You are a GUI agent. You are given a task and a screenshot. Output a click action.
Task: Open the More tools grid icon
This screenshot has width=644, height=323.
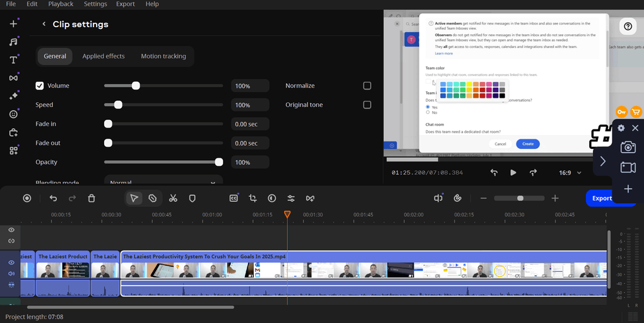[x=13, y=151]
